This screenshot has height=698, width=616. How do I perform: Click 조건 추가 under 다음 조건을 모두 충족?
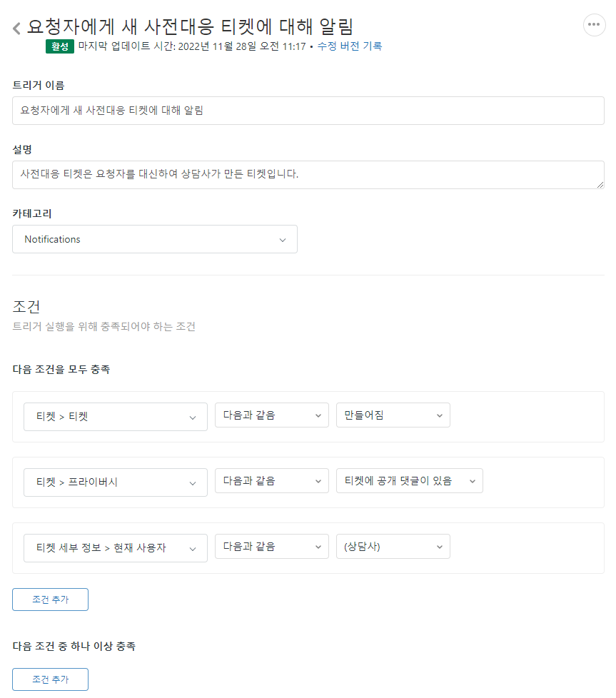50,600
